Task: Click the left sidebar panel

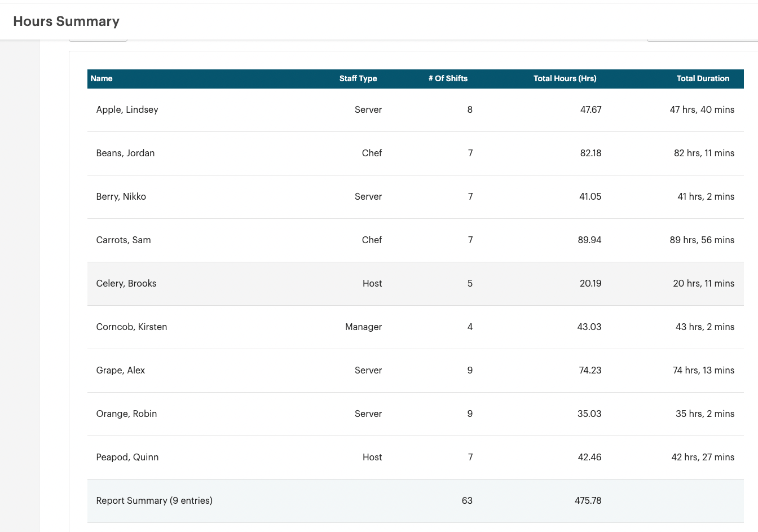Action: point(19,282)
